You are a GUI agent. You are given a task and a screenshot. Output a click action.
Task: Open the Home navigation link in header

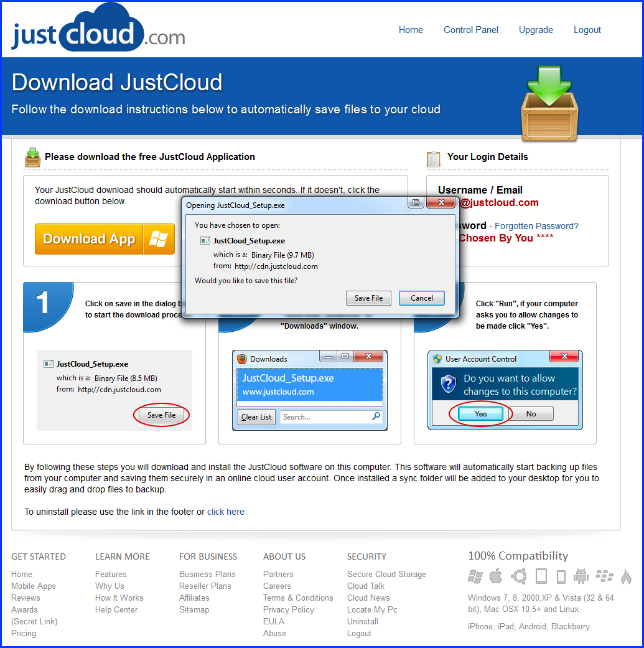click(411, 30)
